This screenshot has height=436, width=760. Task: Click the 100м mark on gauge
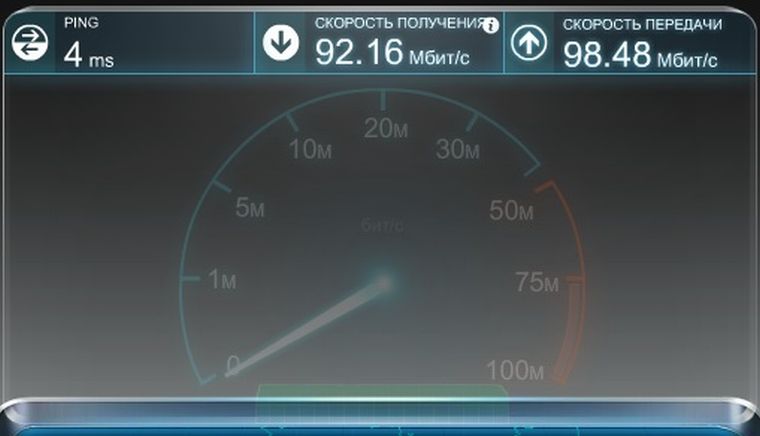(x=515, y=370)
